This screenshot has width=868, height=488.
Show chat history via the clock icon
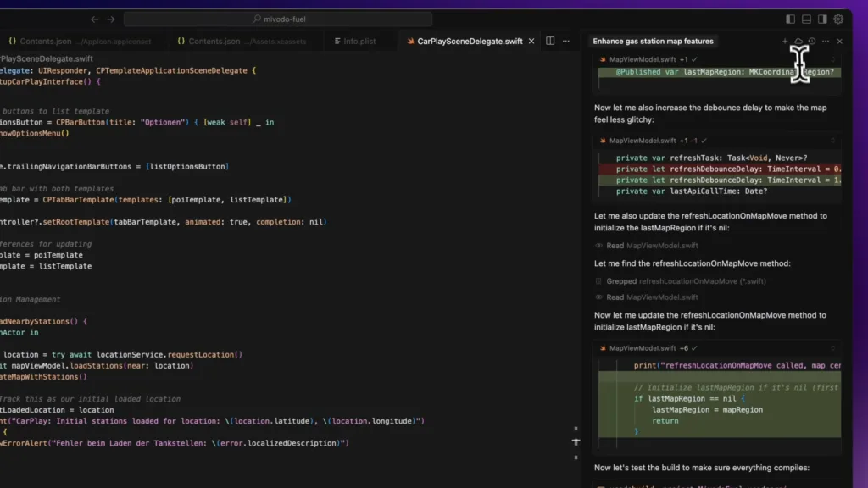pyautogui.click(x=812, y=41)
